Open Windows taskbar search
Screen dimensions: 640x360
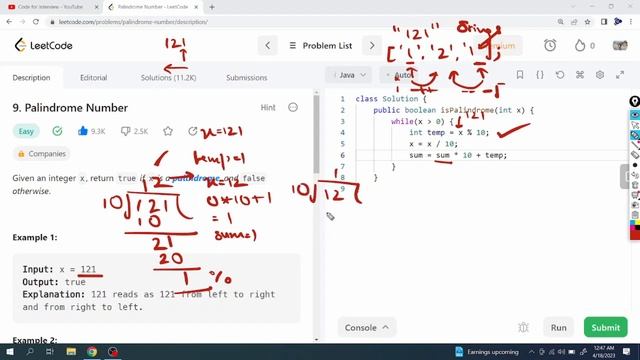click(30, 351)
